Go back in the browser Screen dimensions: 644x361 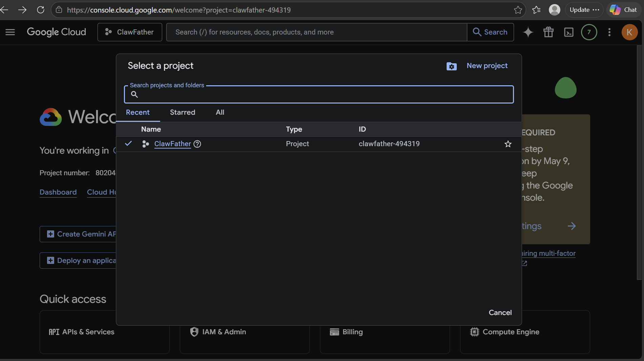click(x=5, y=10)
